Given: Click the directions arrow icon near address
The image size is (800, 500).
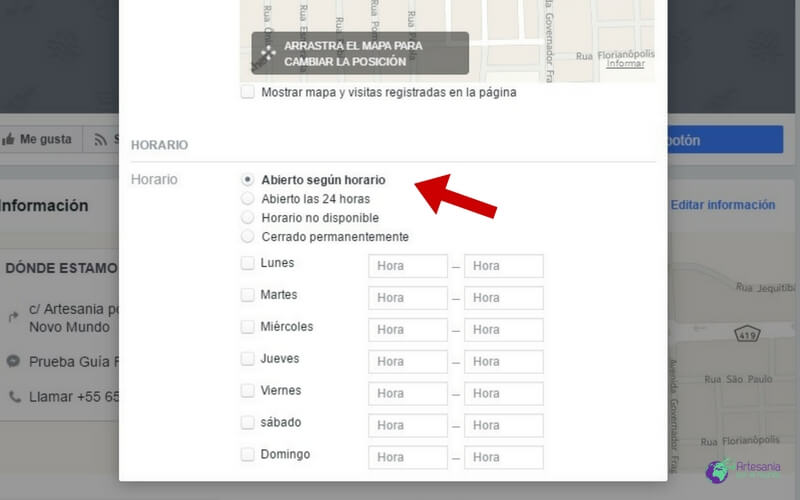Looking at the screenshot, I should point(14,317).
